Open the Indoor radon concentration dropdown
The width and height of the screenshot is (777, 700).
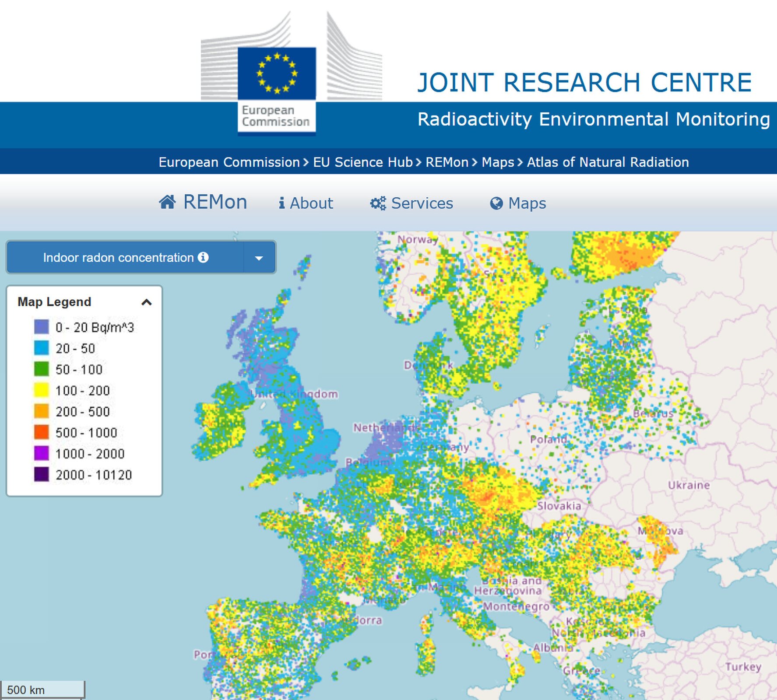pyautogui.click(x=259, y=258)
